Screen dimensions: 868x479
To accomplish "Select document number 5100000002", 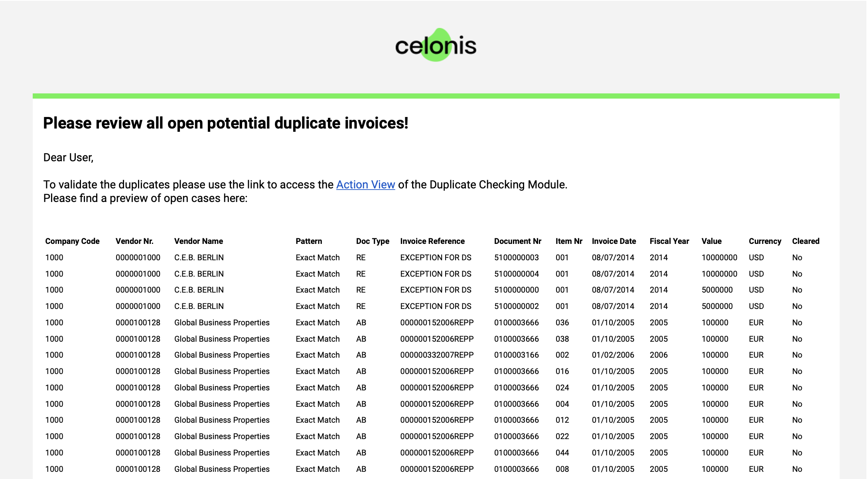I will coord(517,306).
